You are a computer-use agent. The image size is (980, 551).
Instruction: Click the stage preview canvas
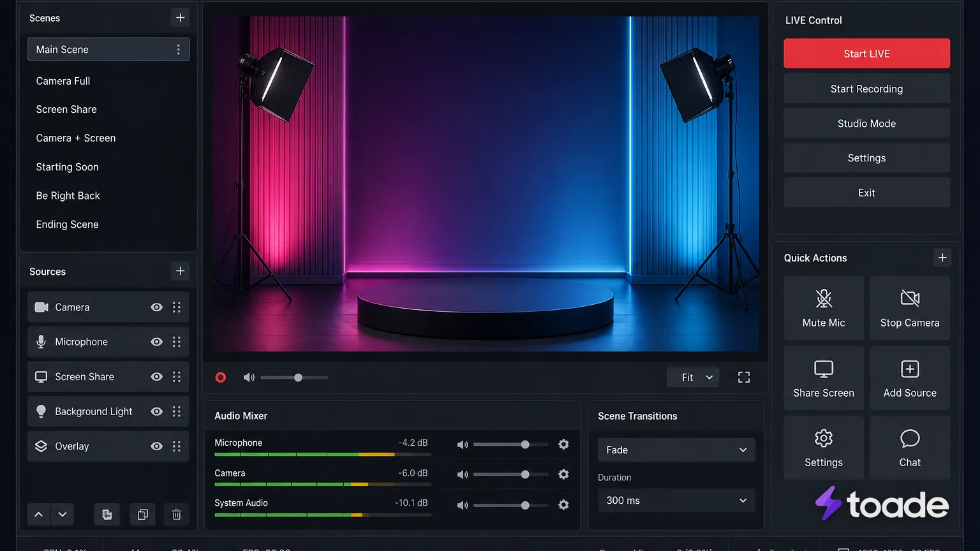point(486,184)
